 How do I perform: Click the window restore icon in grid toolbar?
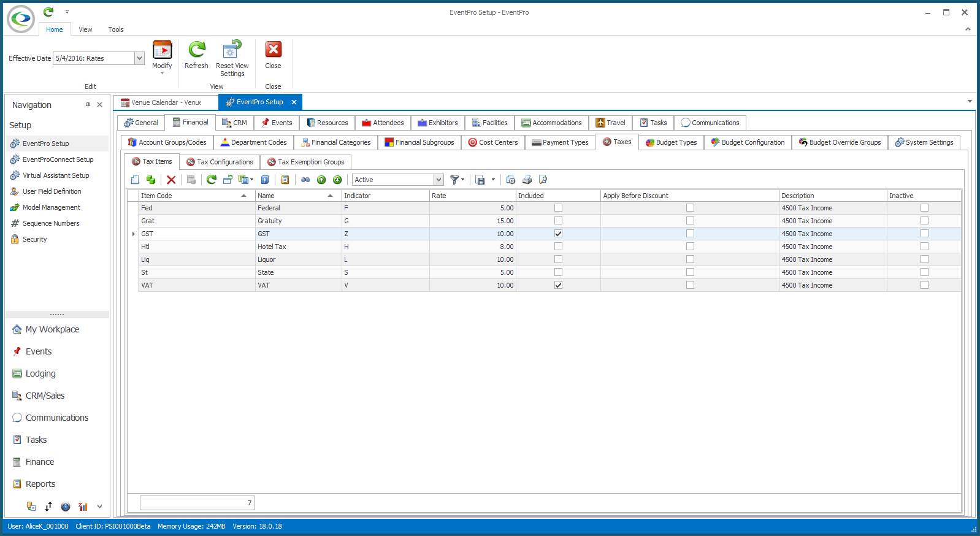click(228, 180)
